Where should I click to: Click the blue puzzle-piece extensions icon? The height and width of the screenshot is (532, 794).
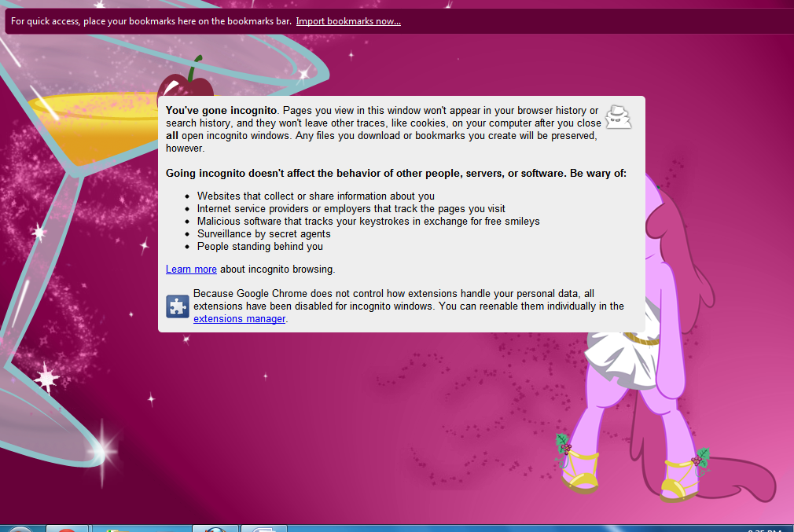[178, 306]
